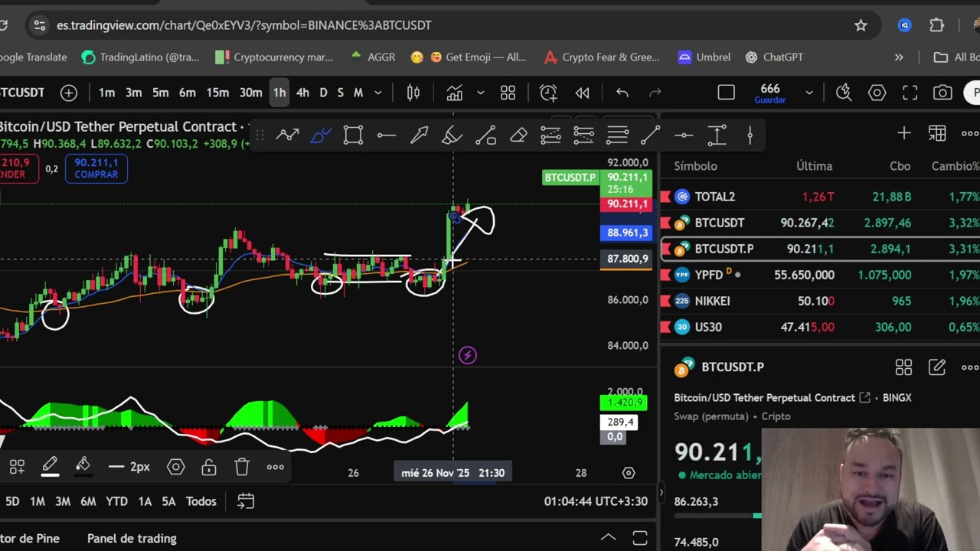The width and height of the screenshot is (980, 551).
Task: Select the brush drawing tool in favorites bar
Action: (321, 135)
